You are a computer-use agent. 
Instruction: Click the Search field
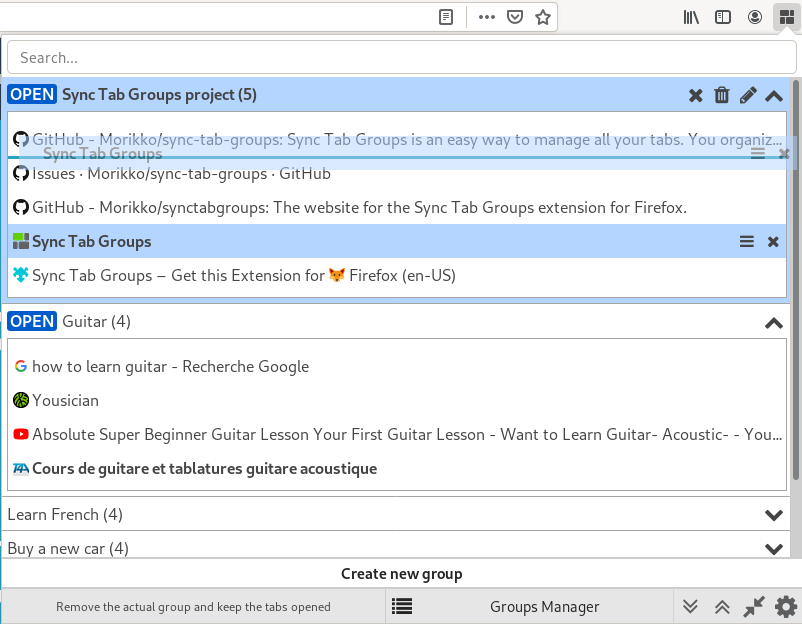402,58
